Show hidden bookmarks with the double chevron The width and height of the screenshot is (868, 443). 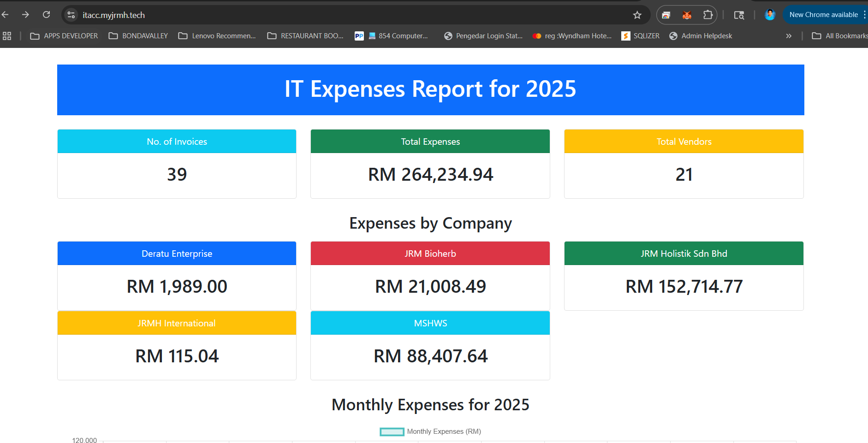pos(789,36)
